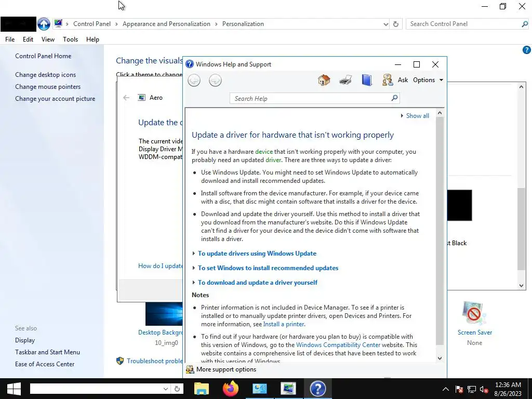Go back in Help window
532x399 pixels.
pos(194,81)
